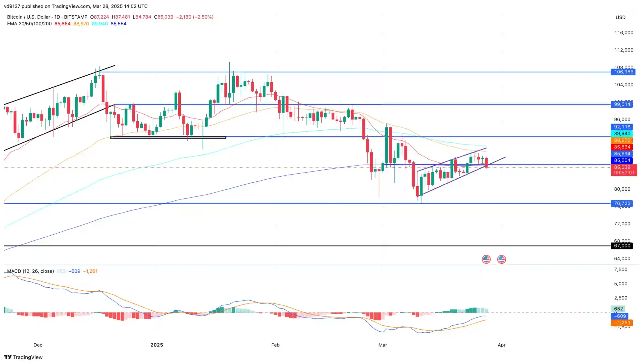Click the USD currency label
Image resolution: width=643 pixels, height=364 pixels.
[x=620, y=17]
